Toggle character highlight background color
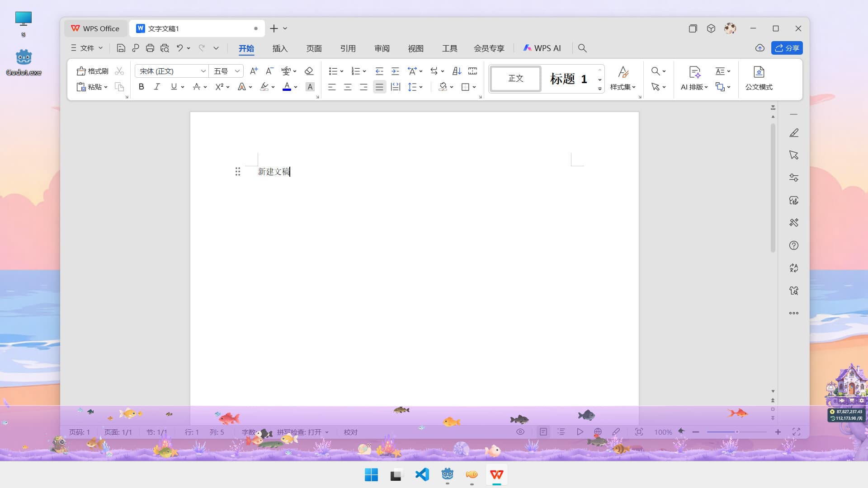868x488 pixels. tap(310, 87)
